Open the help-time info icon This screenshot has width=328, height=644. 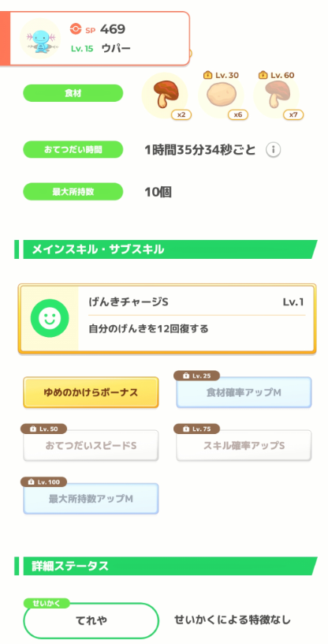[x=273, y=150]
